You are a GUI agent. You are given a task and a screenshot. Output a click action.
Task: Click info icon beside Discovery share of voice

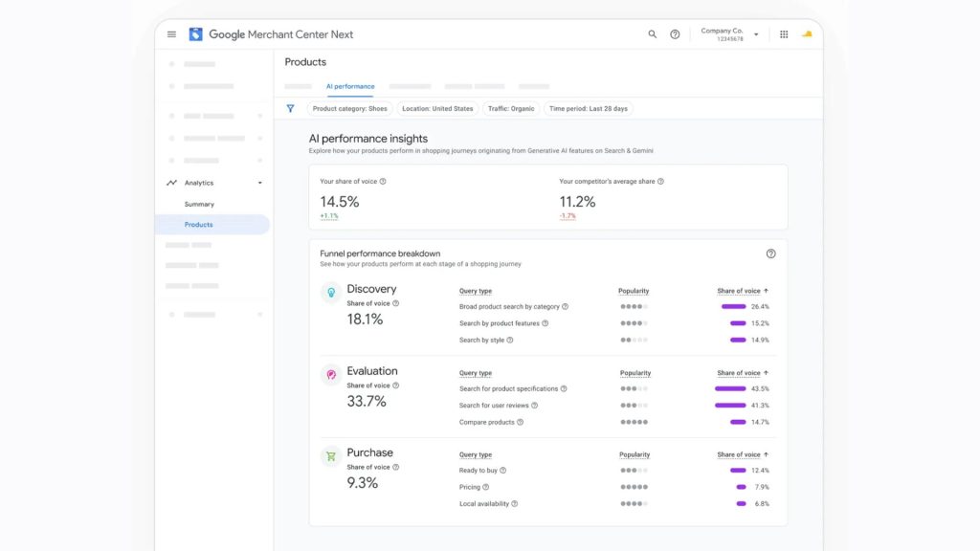point(395,303)
